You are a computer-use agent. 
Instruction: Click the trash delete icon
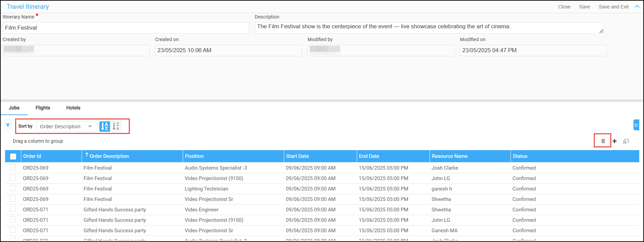coord(603,141)
